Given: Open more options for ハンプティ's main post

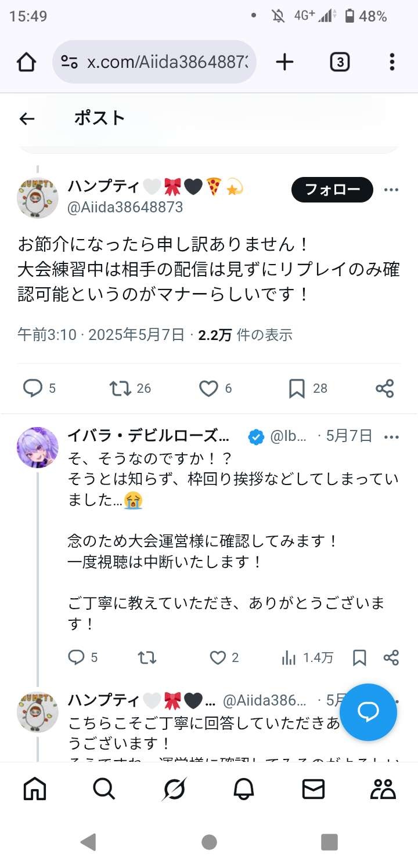Looking at the screenshot, I should coord(391,190).
